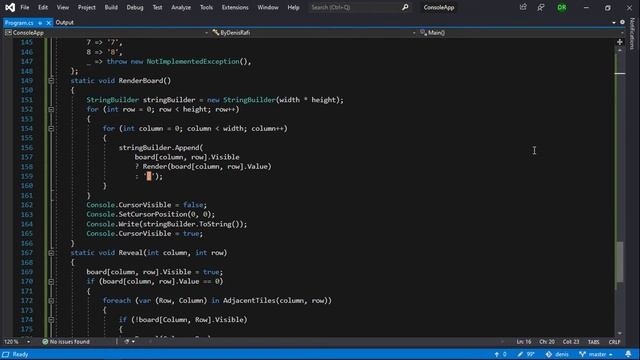Click the AdjacentTiles call on line 172
The width and height of the screenshot is (640, 360).
249,301
